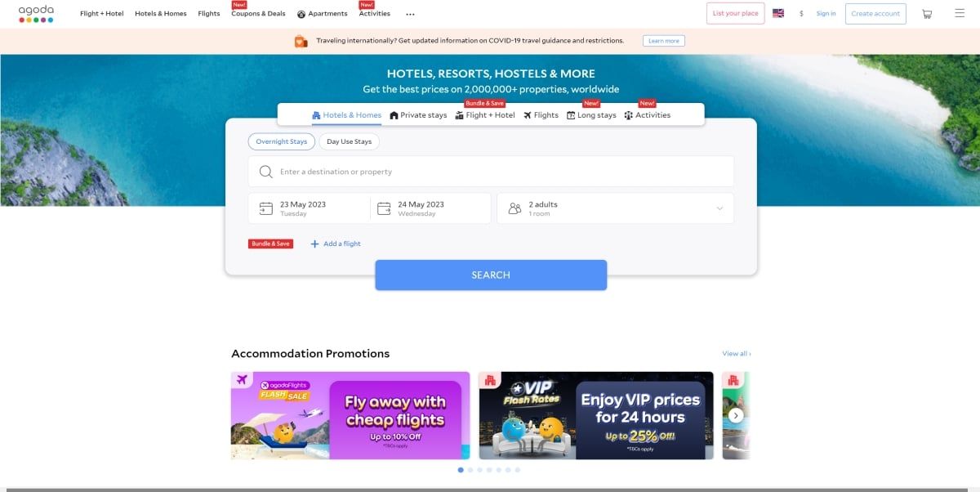
Task: Click the check-in calendar icon
Action: [x=265, y=208]
